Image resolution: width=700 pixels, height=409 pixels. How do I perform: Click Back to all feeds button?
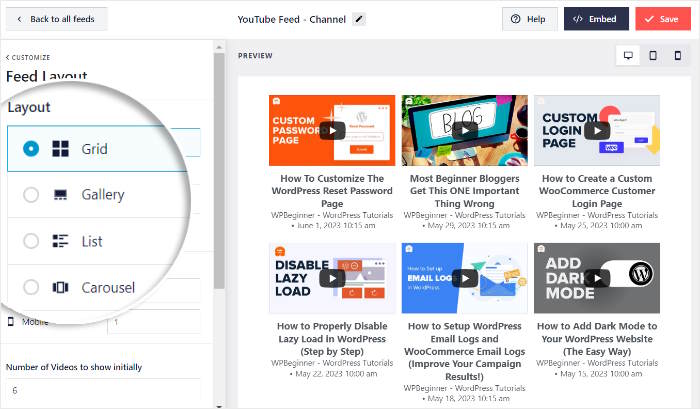56,19
